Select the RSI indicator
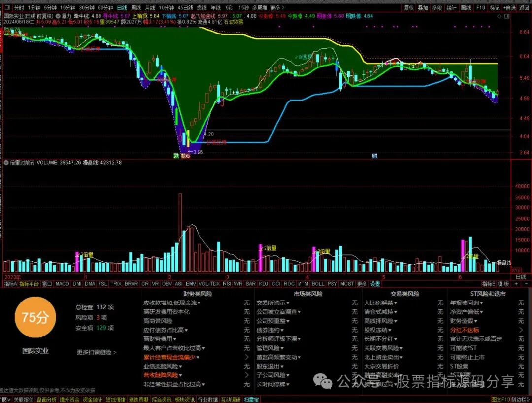Screen dimensions: 532x403 click(227, 284)
